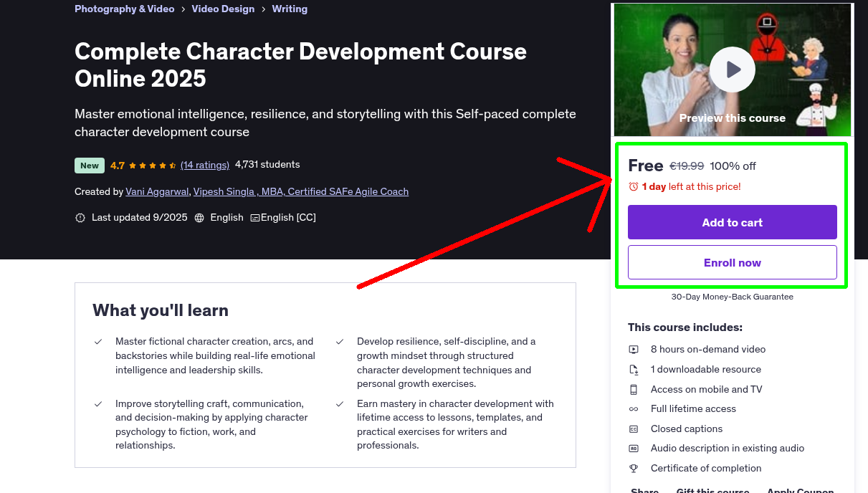Click checkmark beside Improve storytelling craft

[x=98, y=404]
